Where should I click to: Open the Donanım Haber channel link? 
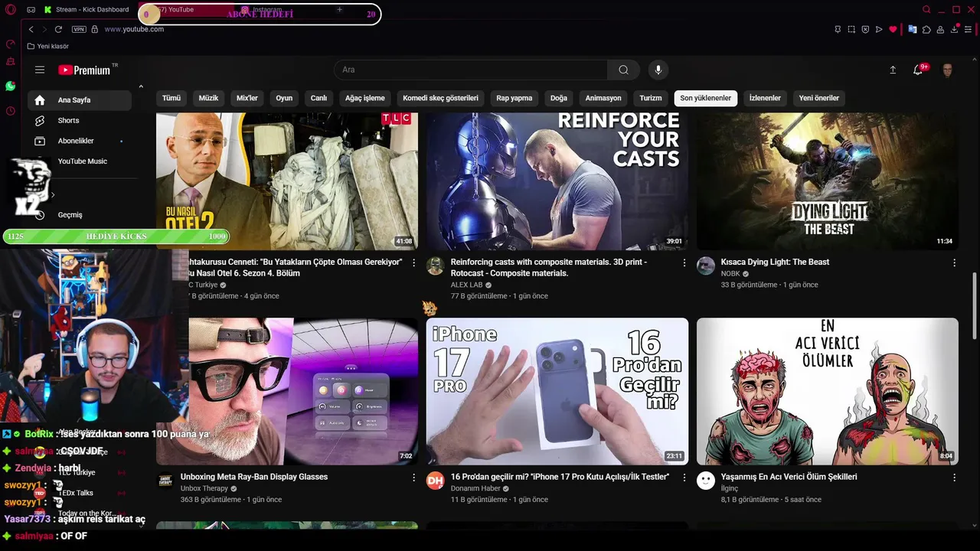(475, 488)
